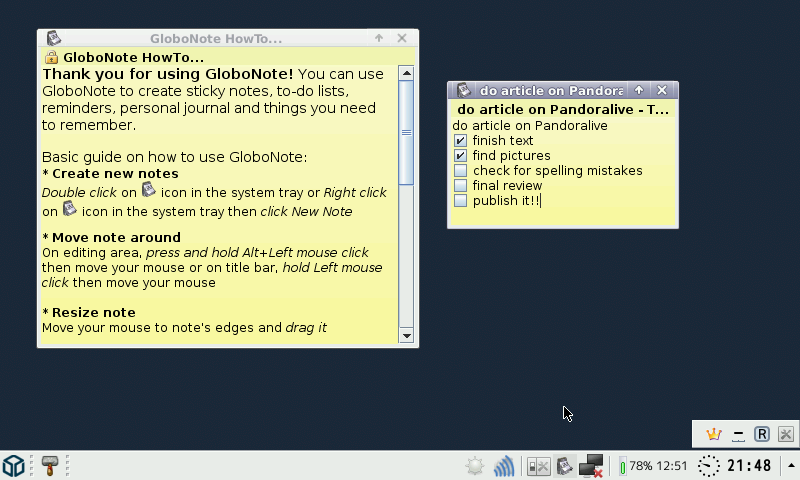The height and width of the screenshot is (480, 800).
Task: Click the underscore minimize icon in the corner panel
Action: [738, 435]
